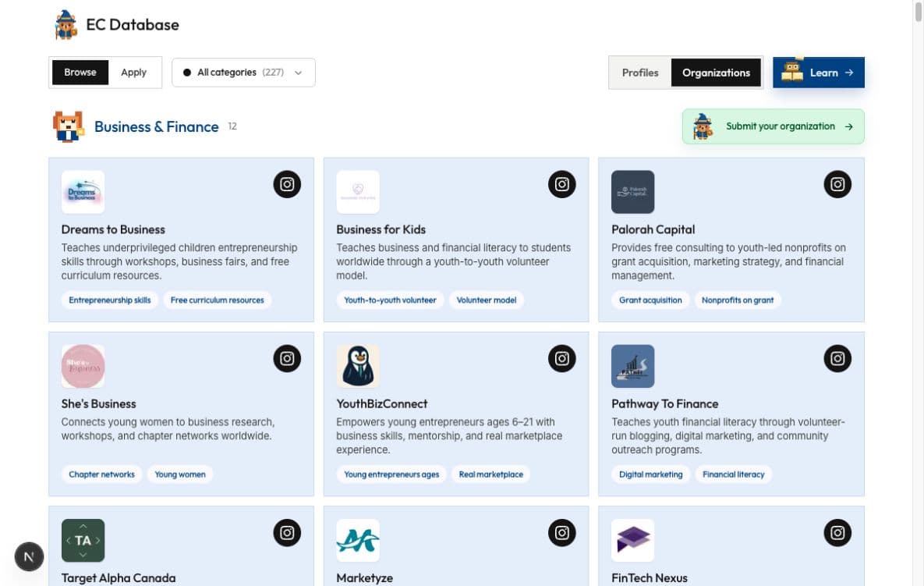The width and height of the screenshot is (924, 586).
Task: Open the Dreams to Business card title
Action: pos(113,229)
